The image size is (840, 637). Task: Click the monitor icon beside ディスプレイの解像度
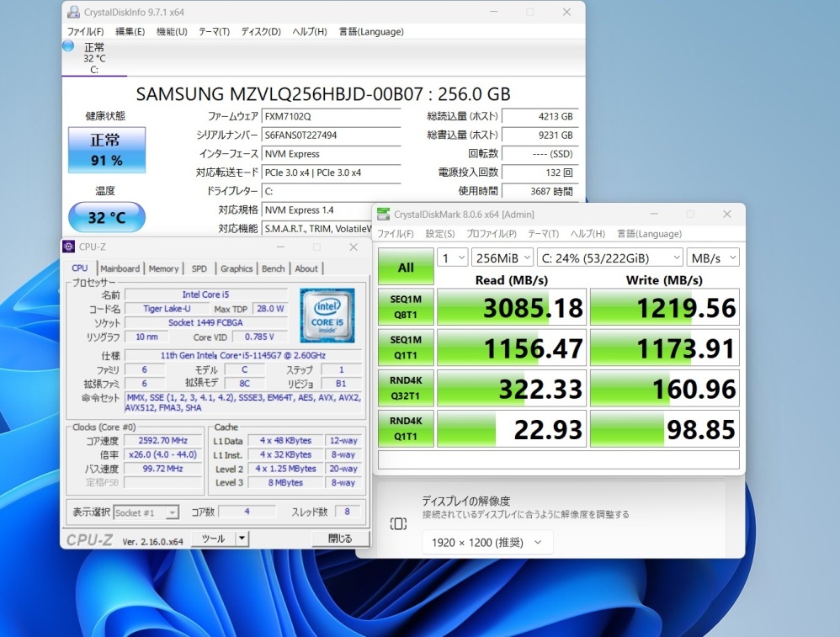[397, 523]
